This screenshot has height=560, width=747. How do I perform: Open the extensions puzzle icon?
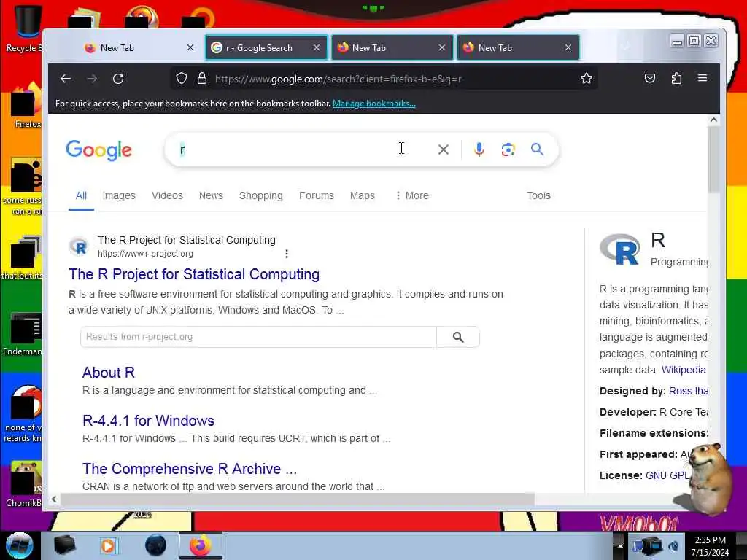pyautogui.click(x=676, y=78)
